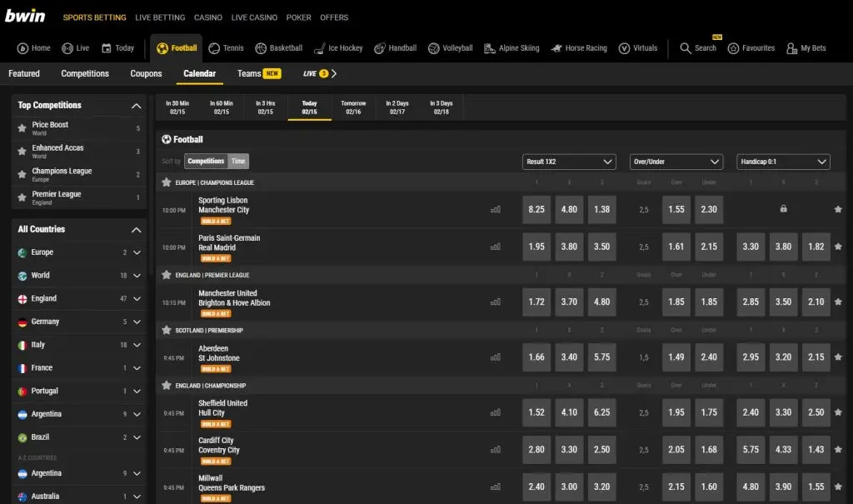Viewport: 853px width, 504px height.
Task: Click the locked handicap market for Sporting Lisbon
Action: (783, 208)
